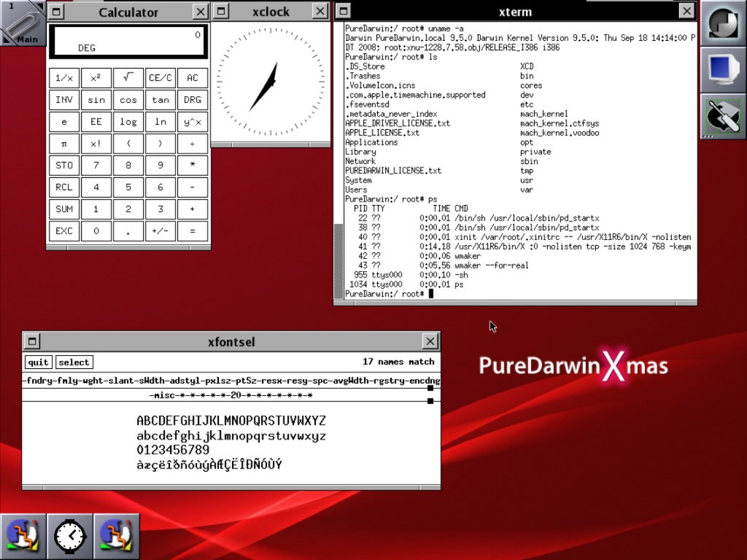The height and width of the screenshot is (560, 747).
Task: Click PUREDARWIN_LICENSE.txt in the xterm listing
Action: tap(393, 171)
